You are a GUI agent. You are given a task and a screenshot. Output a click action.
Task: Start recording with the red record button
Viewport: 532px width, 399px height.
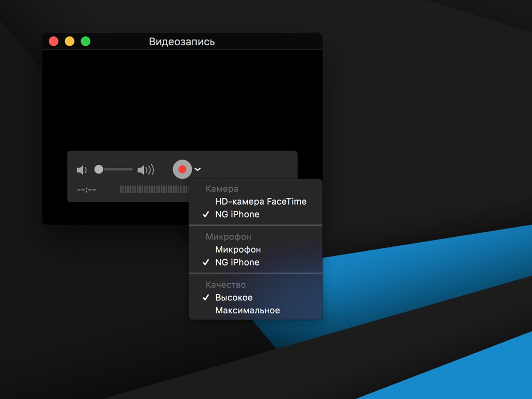click(x=182, y=169)
